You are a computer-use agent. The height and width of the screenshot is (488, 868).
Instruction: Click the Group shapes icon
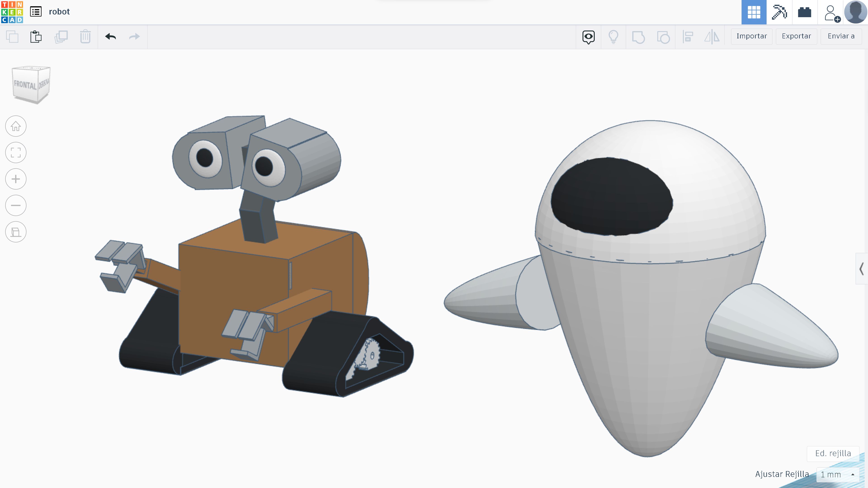pos(638,37)
